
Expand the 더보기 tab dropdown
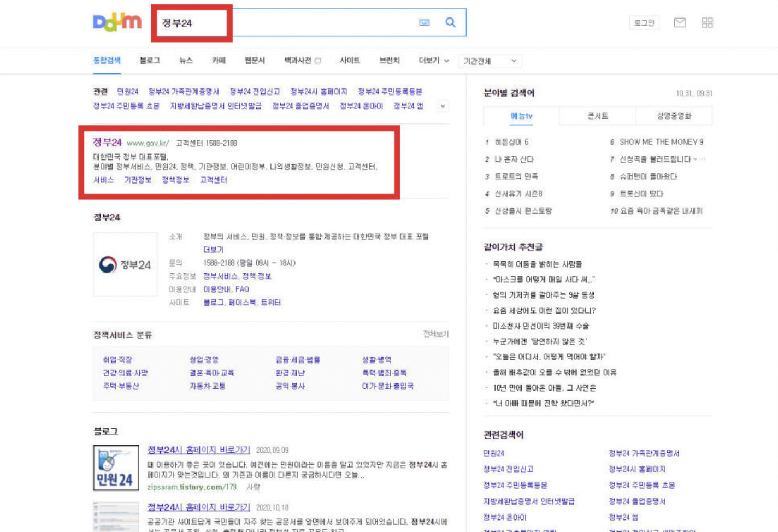point(434,61)
